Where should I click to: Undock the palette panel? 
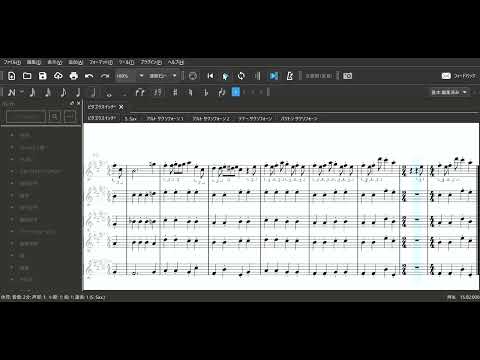(x=72, y=104)
